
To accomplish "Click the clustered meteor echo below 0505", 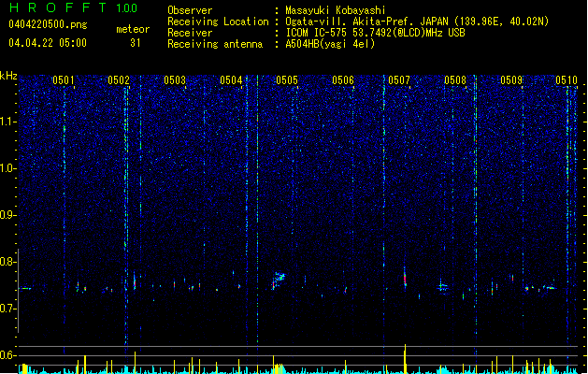I will 279,280.
